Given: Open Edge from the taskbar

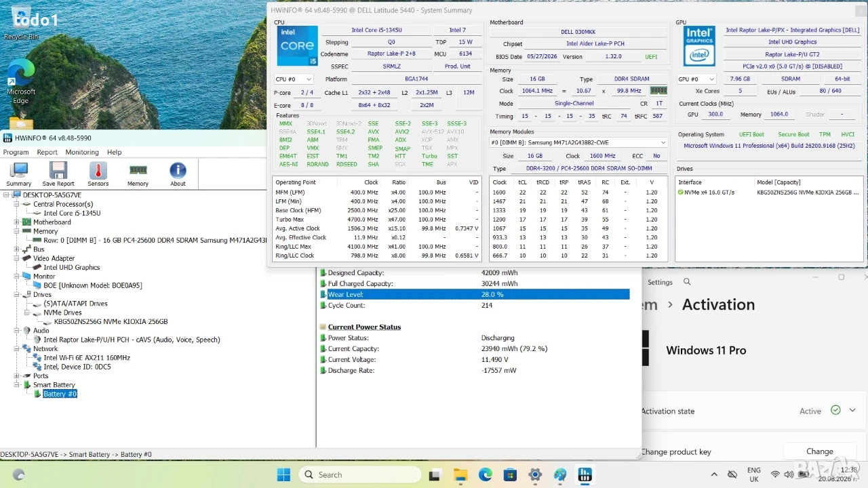Looking at the screenshot, I should click(485, 475).
